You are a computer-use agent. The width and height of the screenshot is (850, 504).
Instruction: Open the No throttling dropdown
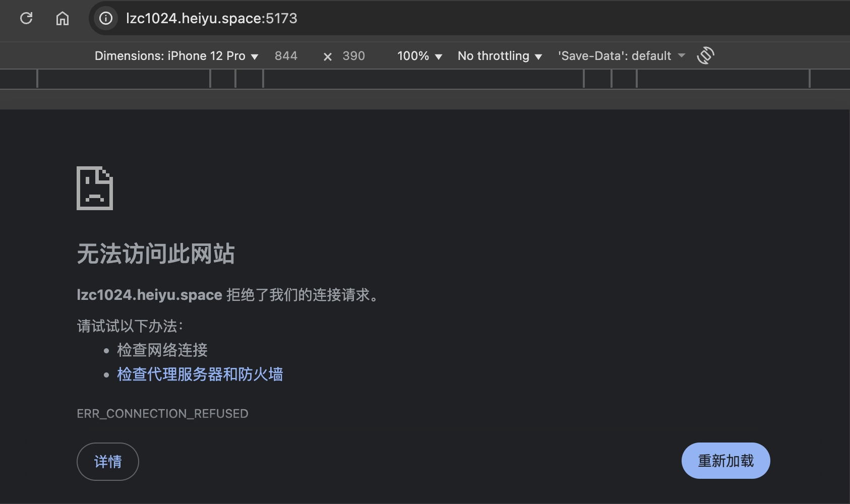pyautogui.click(x=500, y=56)
